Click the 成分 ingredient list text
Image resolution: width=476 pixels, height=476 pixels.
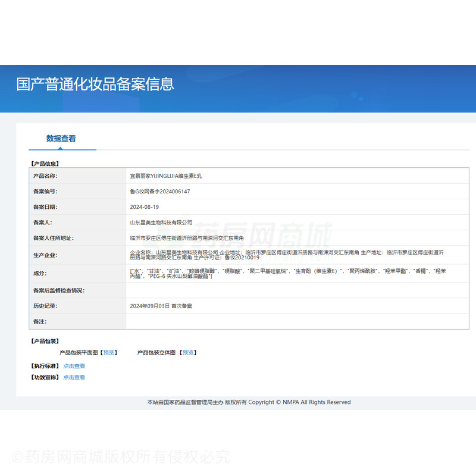click(286, 274)
